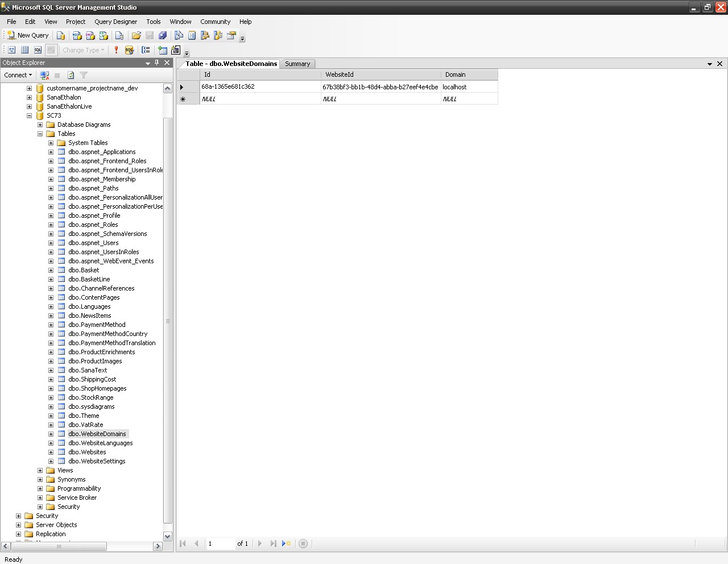Open the Template Explorer icon

[x=218, y=35]
